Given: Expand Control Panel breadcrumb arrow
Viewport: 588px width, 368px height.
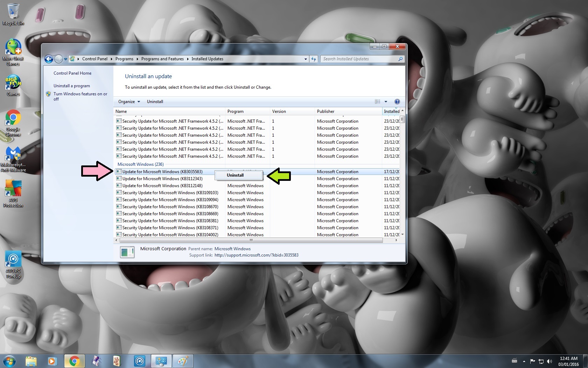Looking at the screenshot, I should point(111,59).
